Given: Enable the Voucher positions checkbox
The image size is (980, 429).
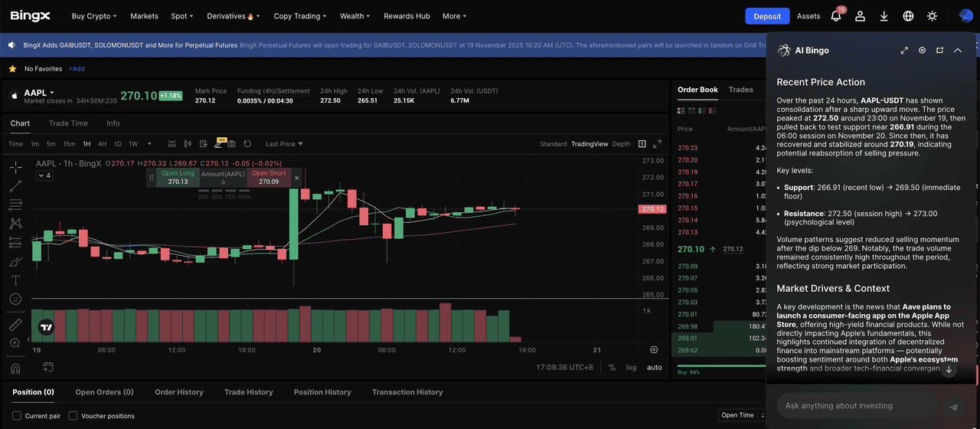Looking at the screenshot, I should pyautogui.click(x=73, y=416).
